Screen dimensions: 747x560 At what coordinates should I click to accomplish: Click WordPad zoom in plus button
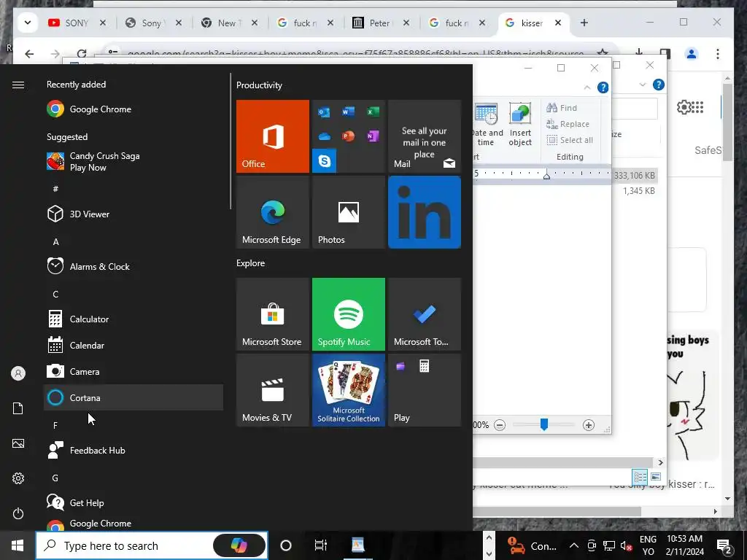coord(589,425)
